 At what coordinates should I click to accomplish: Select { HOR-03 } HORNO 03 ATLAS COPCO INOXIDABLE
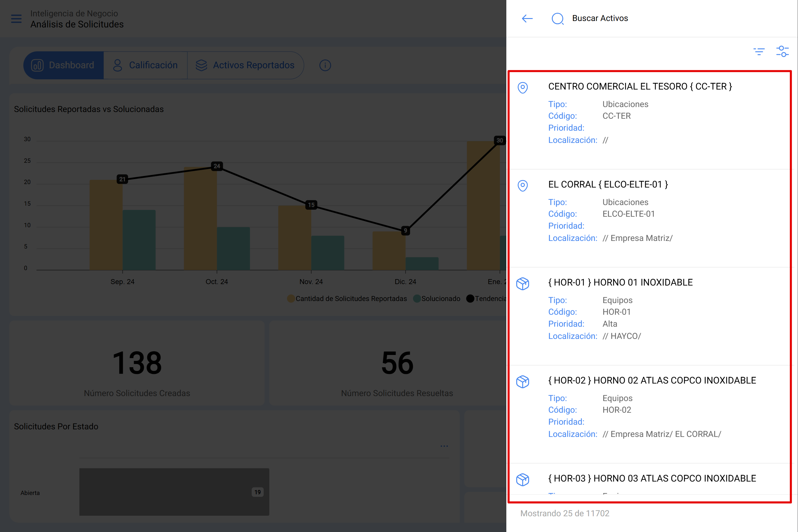[650, 479]
